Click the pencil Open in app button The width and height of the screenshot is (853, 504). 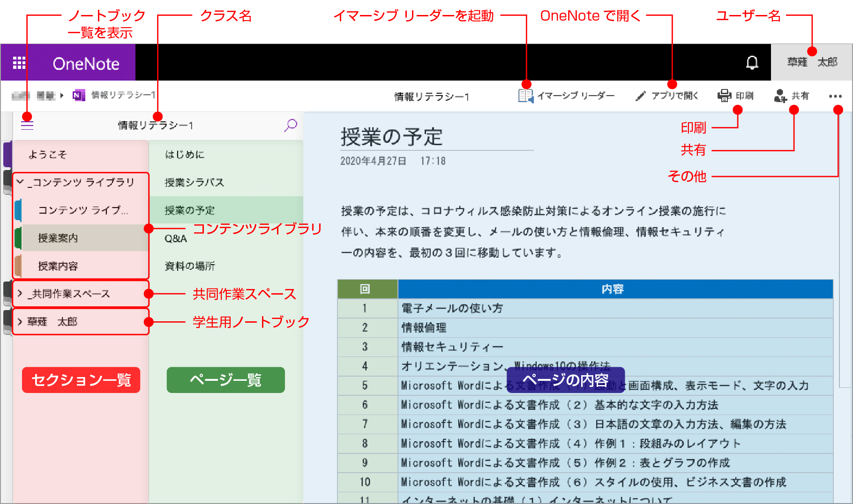(x=667, y=96)
